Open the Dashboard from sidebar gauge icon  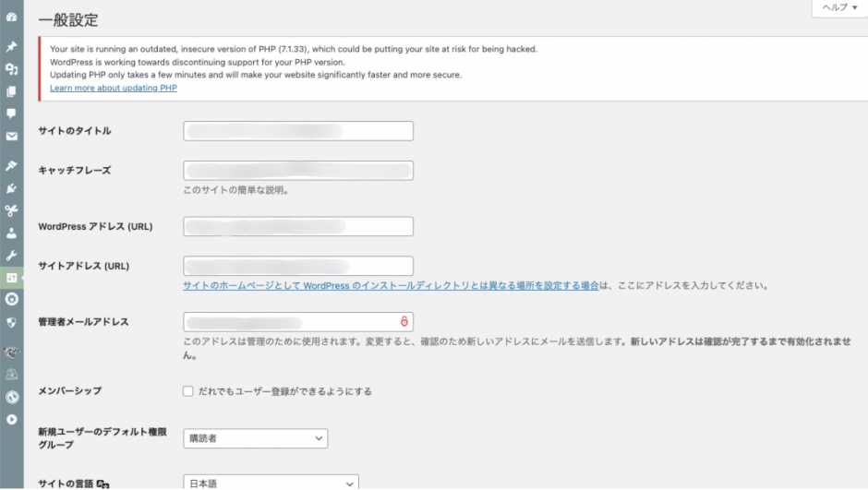point(11,17)
